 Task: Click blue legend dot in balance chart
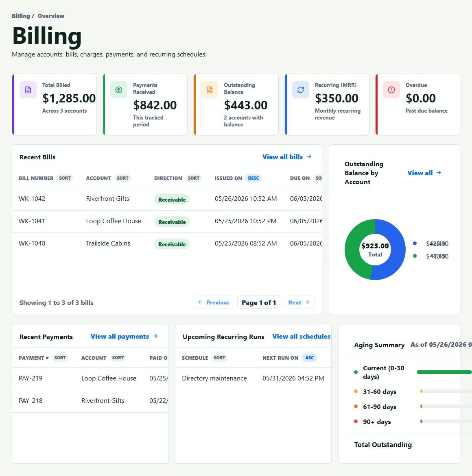(415, 243)
